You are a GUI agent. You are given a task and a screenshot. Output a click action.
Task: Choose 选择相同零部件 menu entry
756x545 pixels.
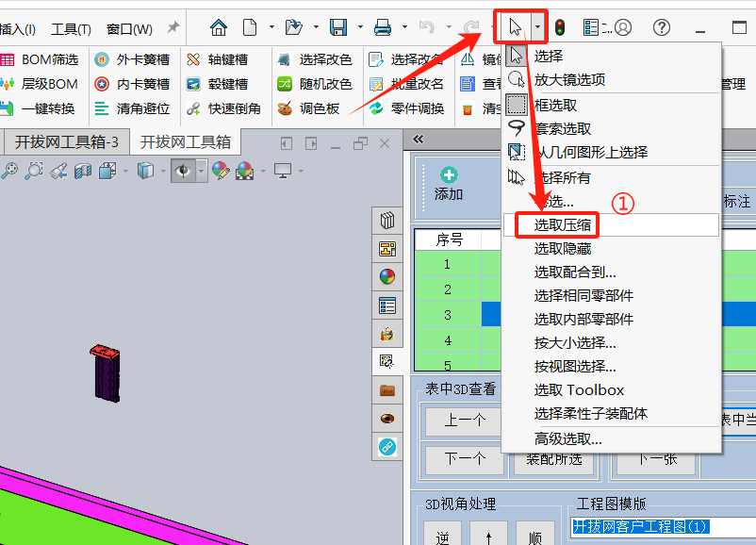(x=612, y=296)
